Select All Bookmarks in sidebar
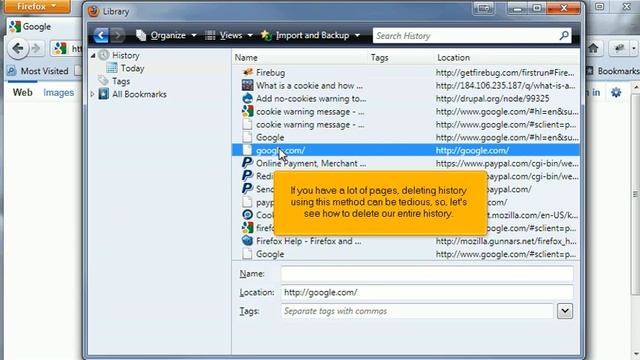The image size is (640, 360). point(139,94)
